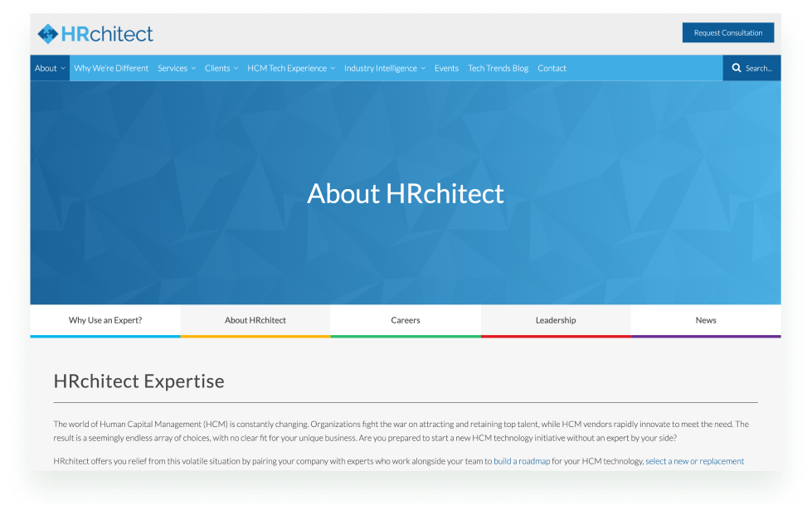Click the Request Consultation button
812x505 pixels.
(727, 32)
